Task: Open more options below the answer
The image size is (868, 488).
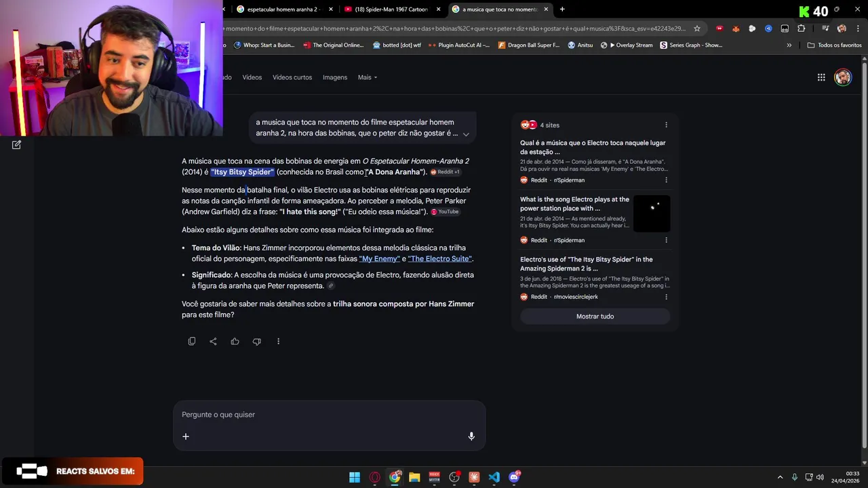Action: [278, 342]
